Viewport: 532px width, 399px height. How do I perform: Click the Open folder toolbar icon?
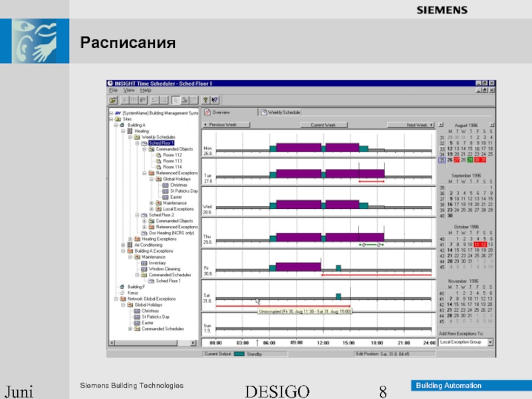coord(114,100)
